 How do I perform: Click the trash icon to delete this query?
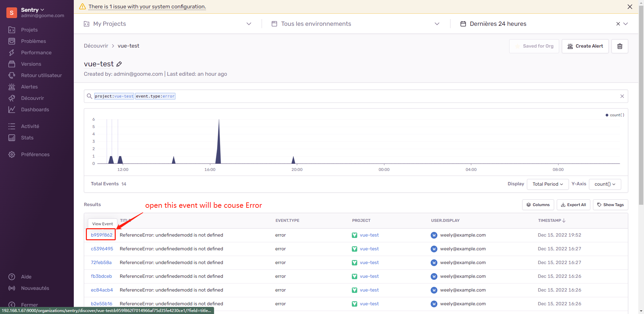pos(620,46)
